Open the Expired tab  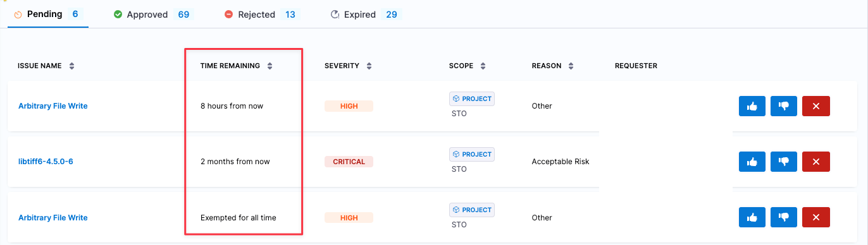(366, 14)
